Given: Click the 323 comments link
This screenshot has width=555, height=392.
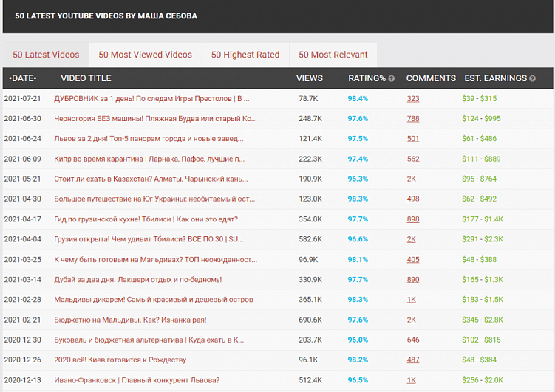Looking at the screenshot, I should coord(412,98).
